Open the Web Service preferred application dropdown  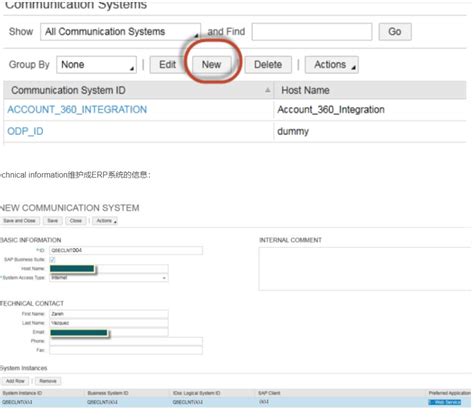pyautogui.click(x=444, y=402)
